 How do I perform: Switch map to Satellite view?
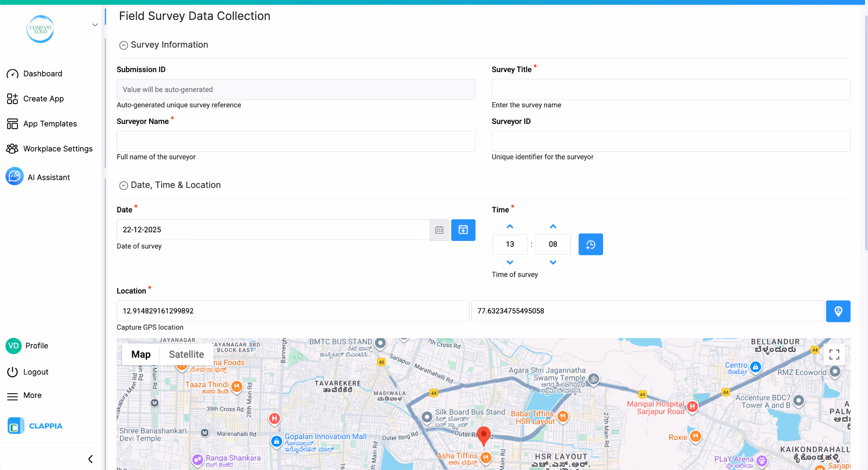(x=186, y=355)
